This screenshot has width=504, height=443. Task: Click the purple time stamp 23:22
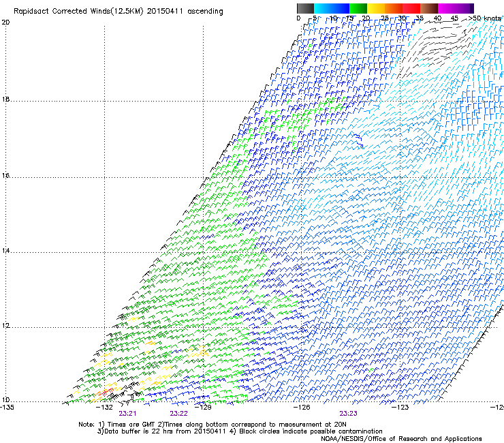click(178, 414)
